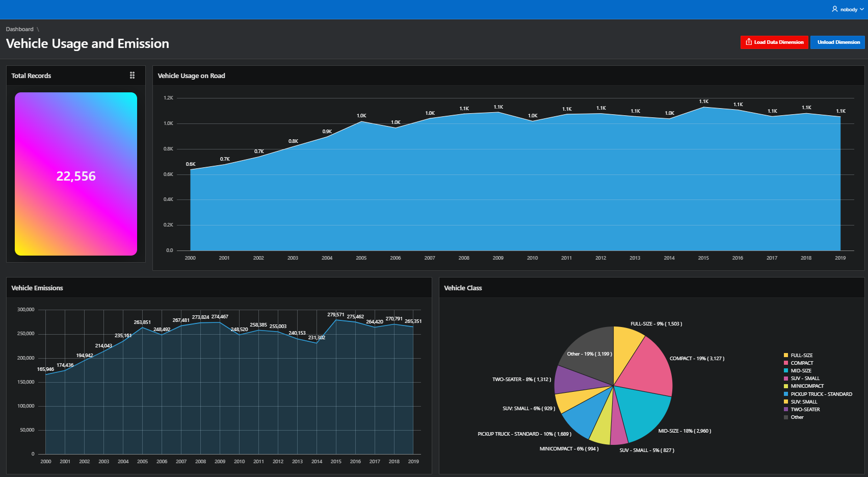Click the 2015 peak on Vehicle Usage chart
This screenshot has height=477, width=868.
pyautogui.click(x=704, y=107)
